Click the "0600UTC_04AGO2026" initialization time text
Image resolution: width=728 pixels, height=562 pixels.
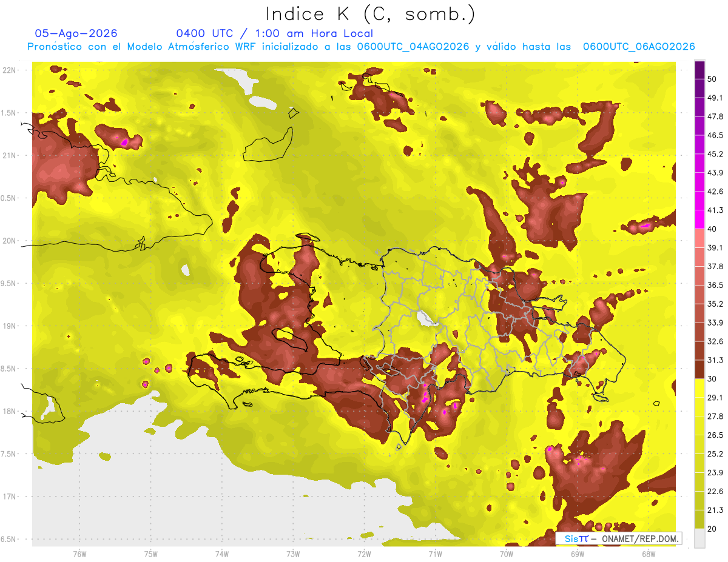tap(413, 47)
